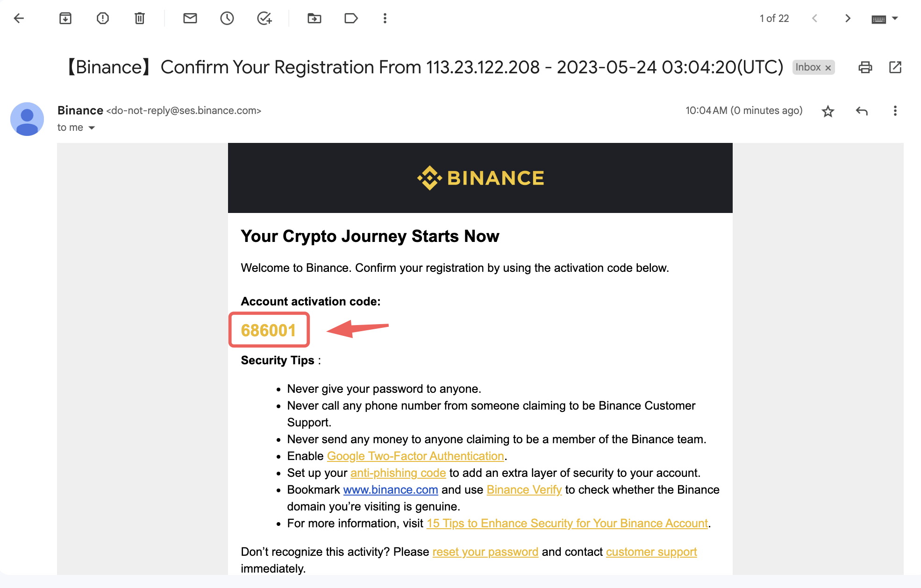Open more options for this message
Viewport: 921px width, 588px height.
coord(895,111)
